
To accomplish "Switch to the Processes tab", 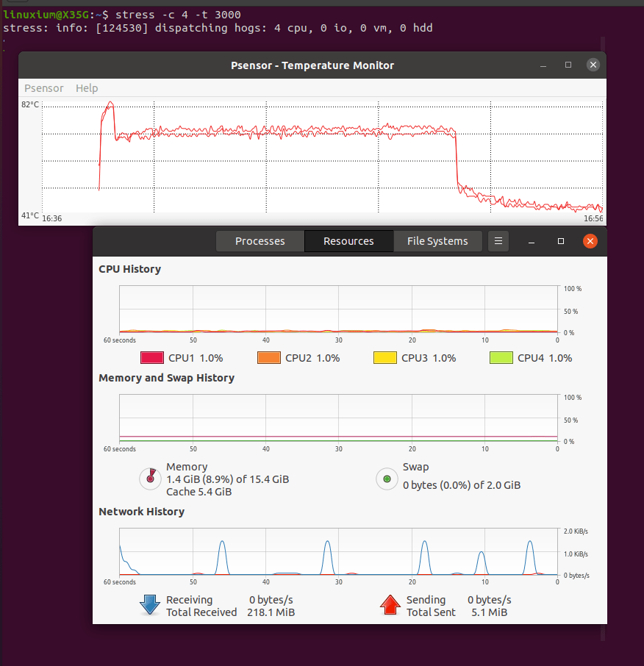I will click(260, 241).
